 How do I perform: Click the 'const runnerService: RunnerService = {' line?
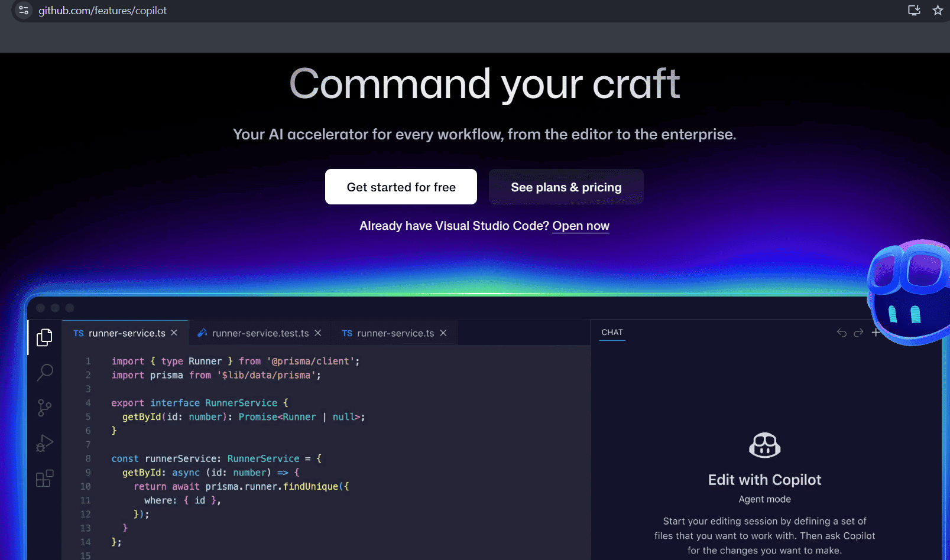(x=216, y=458)
